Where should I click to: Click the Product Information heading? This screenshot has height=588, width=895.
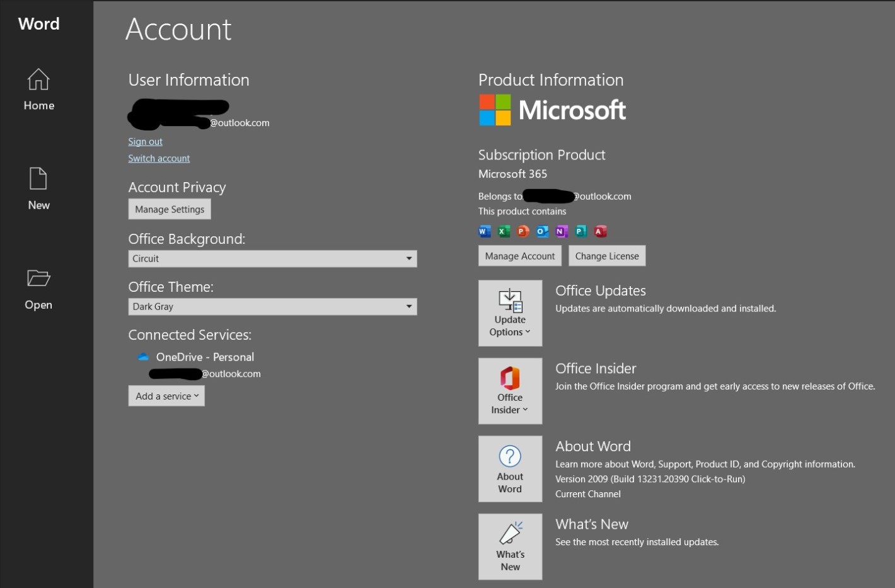(x=551, y=80)
